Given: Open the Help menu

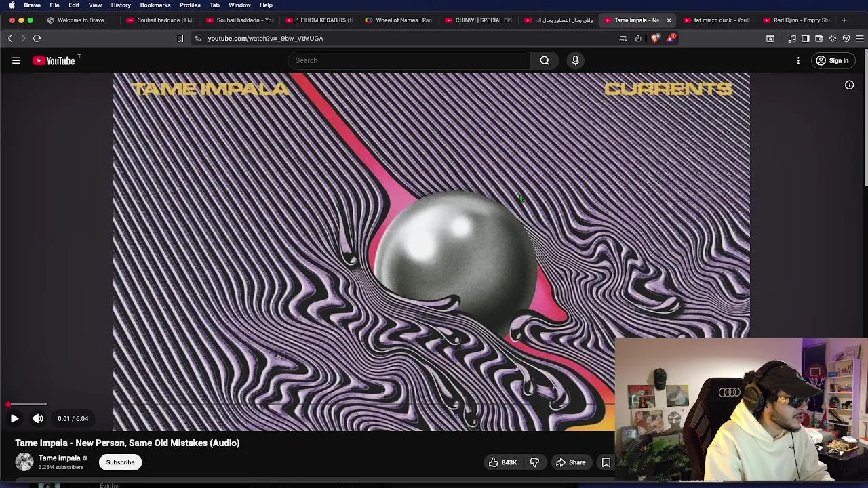Looking at the screenshot, I should (x=266, y=5).
